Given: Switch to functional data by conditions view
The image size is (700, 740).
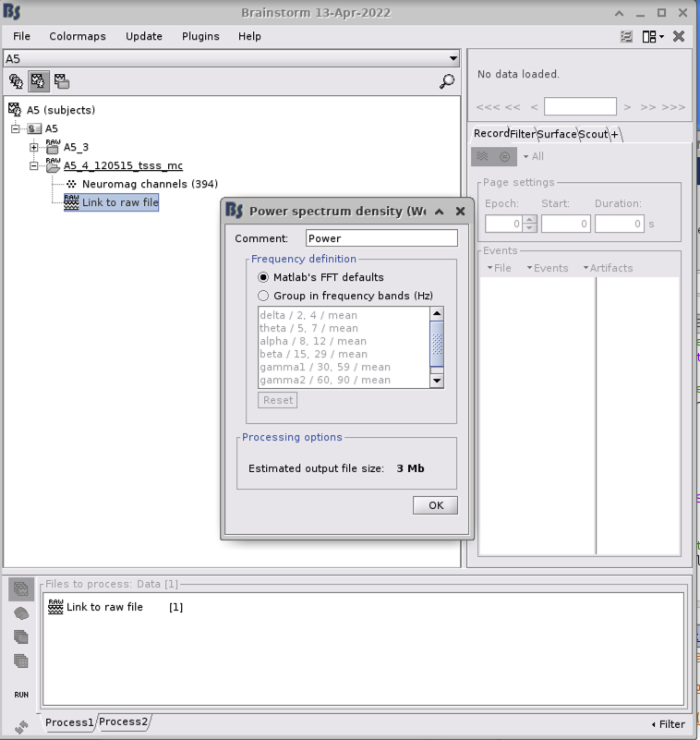Looking at the screenshot, I should [x=61, y=81].
